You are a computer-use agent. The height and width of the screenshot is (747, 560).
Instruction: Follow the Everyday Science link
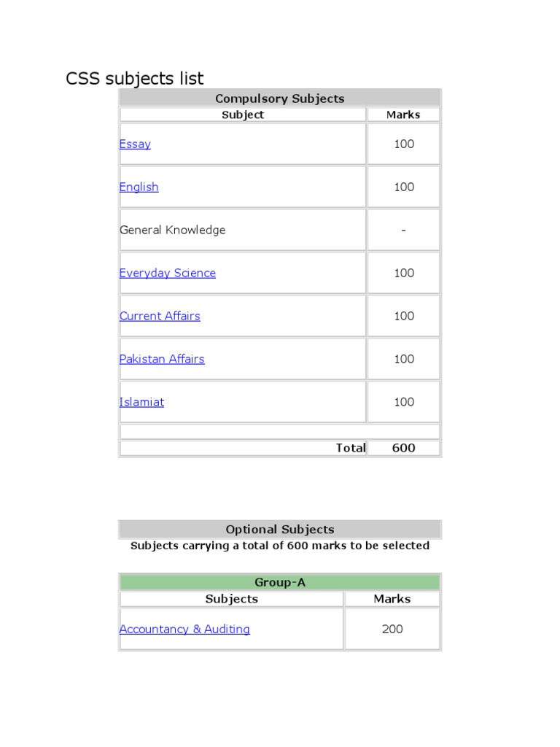pos(167,273)
